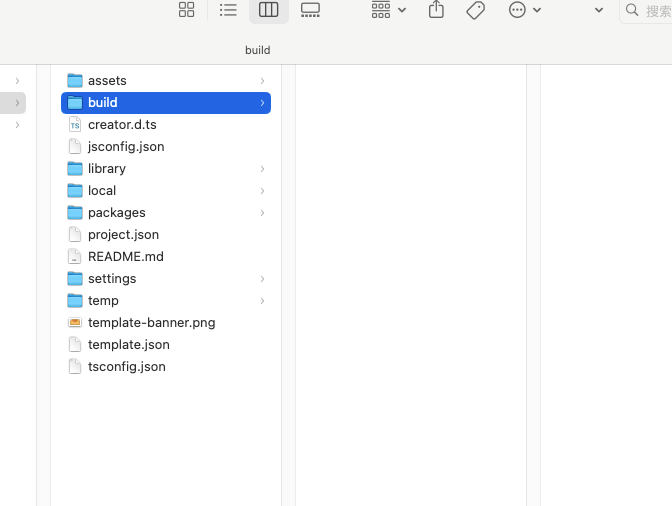Click the packages folder icon

point(75,213)
